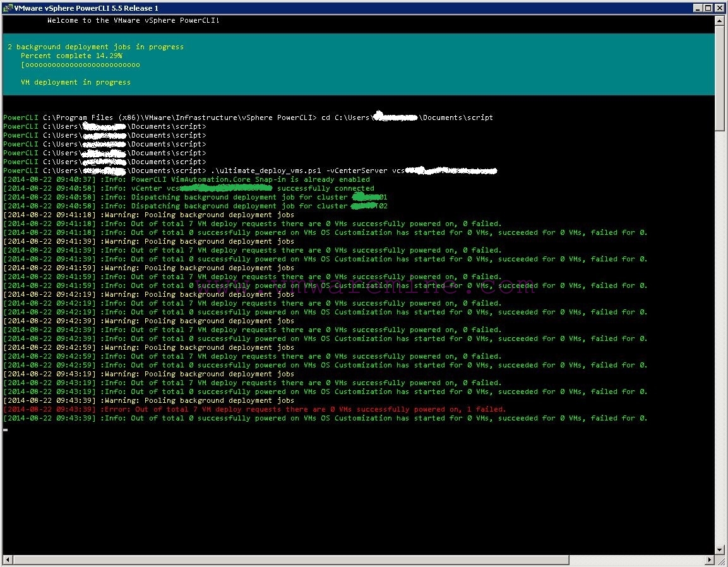Click the window title 'VMware vSphere PowerCLI 5.5 Release 1'
728x567 pixels.
[87, 8]
